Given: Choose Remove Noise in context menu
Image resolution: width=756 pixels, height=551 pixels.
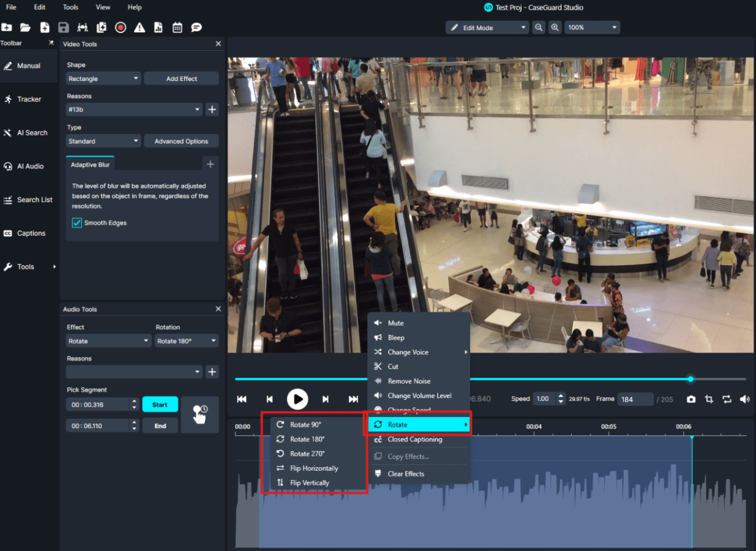Looking at the screenshot, I should point(409,381).
